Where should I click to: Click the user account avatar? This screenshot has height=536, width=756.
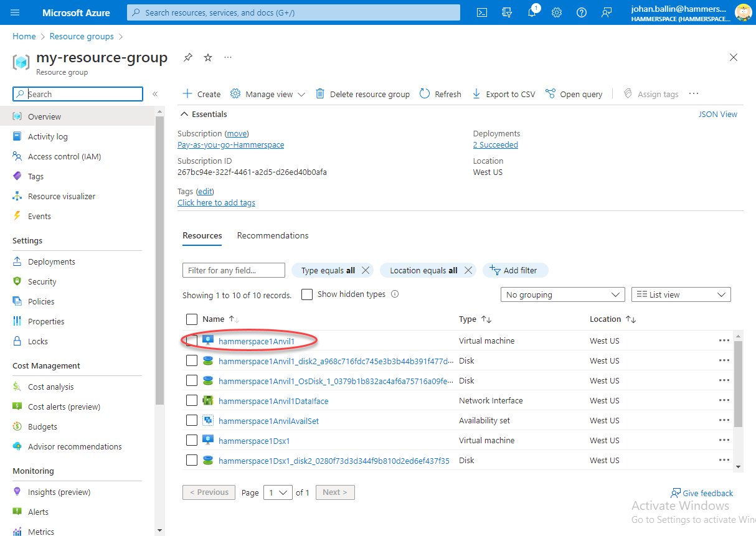744,12
